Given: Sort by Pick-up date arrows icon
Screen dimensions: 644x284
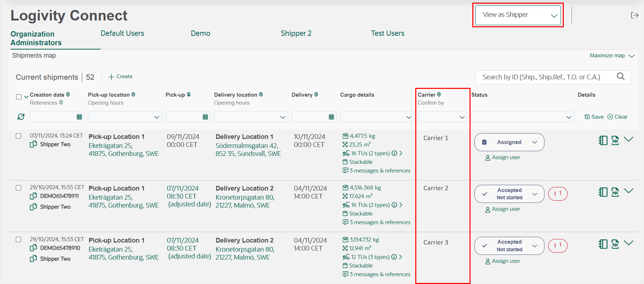Looking at the screenshot, I should [x=189, y=94].
